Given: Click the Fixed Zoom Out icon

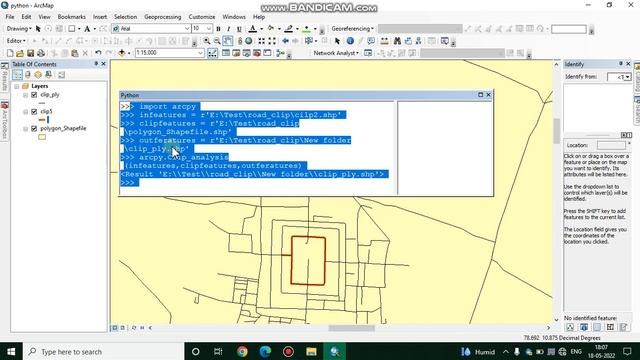Looking at the screenshot, I should click(x=272, y=41).
